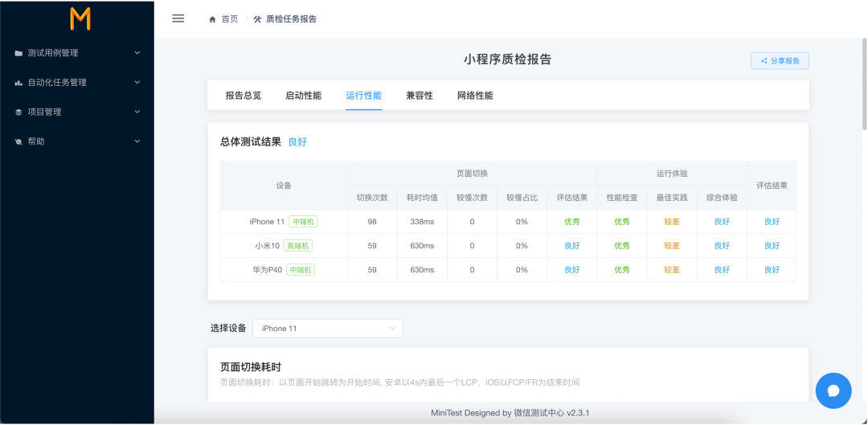868x425 pixels.
Task: Expand the 测试用例管理 menu chevron
Action: pyautogui.click(x=137, y=53)
